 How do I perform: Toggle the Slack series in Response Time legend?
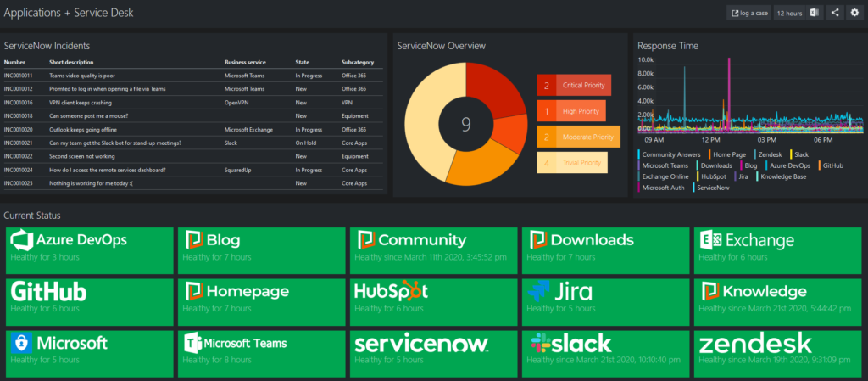798,154
